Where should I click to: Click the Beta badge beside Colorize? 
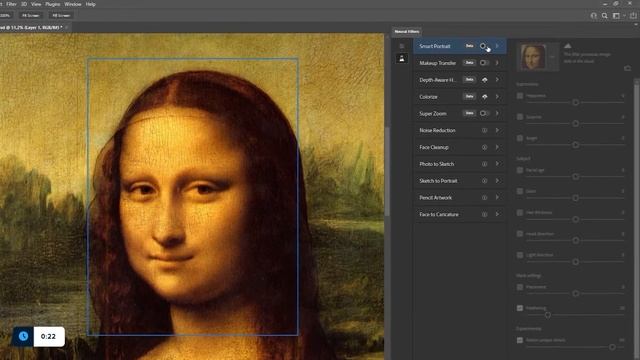click(x=469, y=96)
